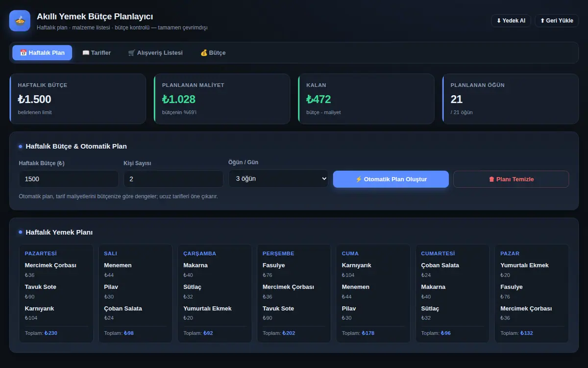588x368 pixels.
Task: Select Cumartesi's Makarna meal
Action: point(434,287)
